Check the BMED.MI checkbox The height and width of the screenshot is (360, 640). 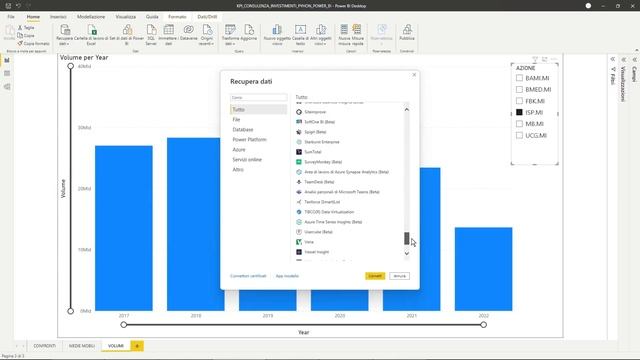click(519, 89)
